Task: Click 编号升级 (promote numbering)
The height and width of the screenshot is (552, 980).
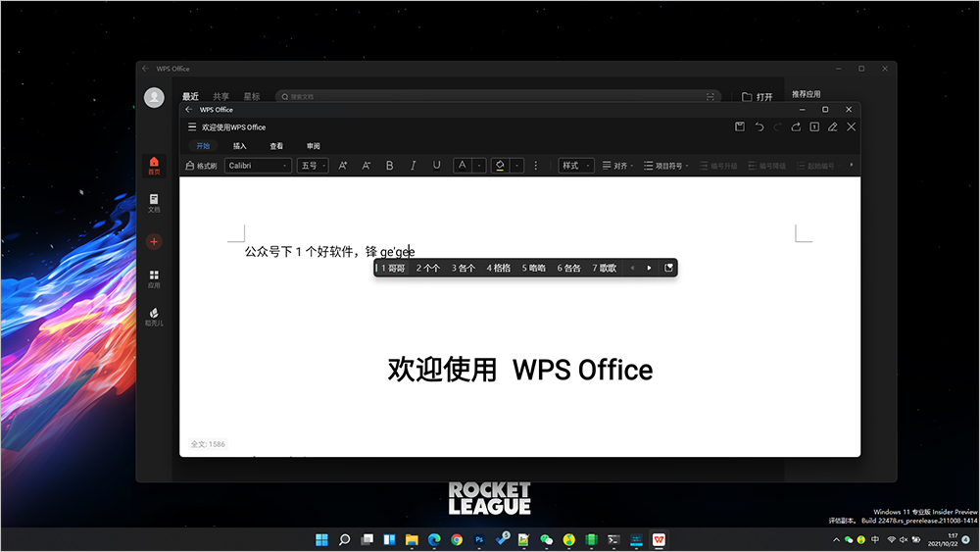Action: [718, 166]
